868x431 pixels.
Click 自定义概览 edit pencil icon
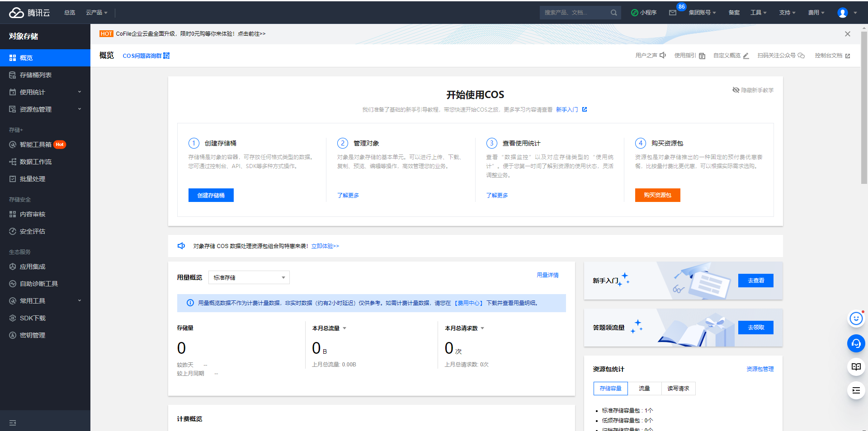click(746, 56)
